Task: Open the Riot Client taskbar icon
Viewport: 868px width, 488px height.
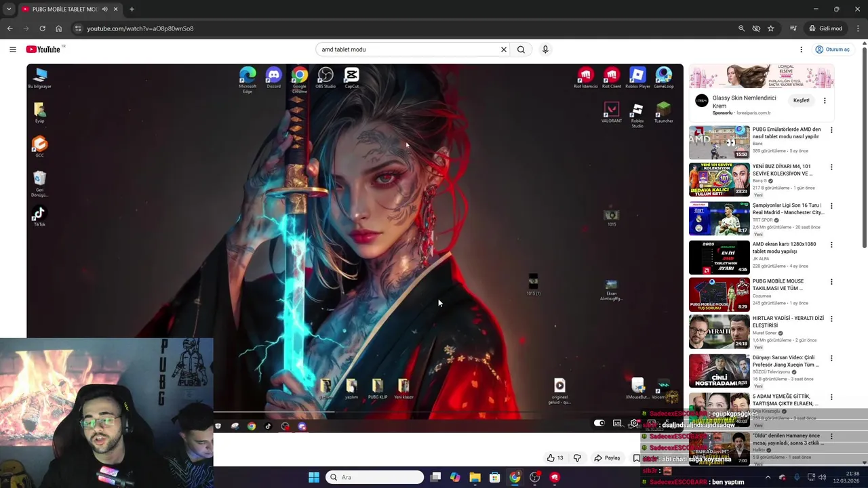Action: coord(555,477)
